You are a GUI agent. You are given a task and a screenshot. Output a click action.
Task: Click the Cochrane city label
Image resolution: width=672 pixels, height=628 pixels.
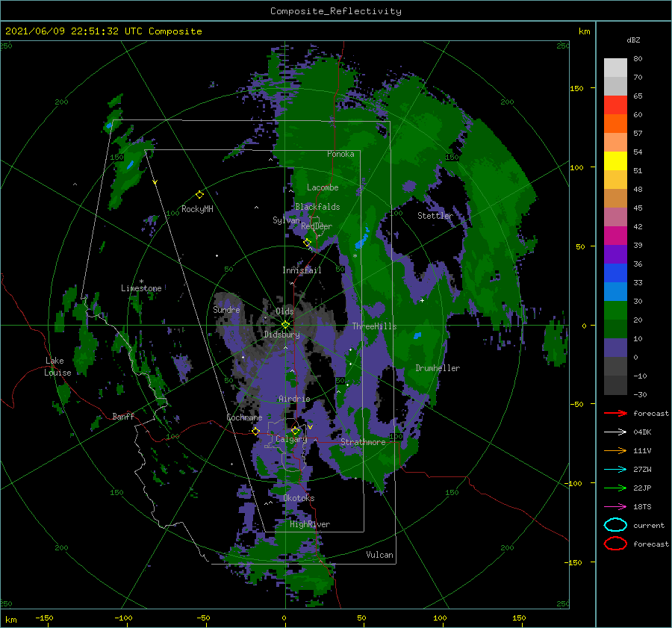pyautogui.click(x=244, y=417)
